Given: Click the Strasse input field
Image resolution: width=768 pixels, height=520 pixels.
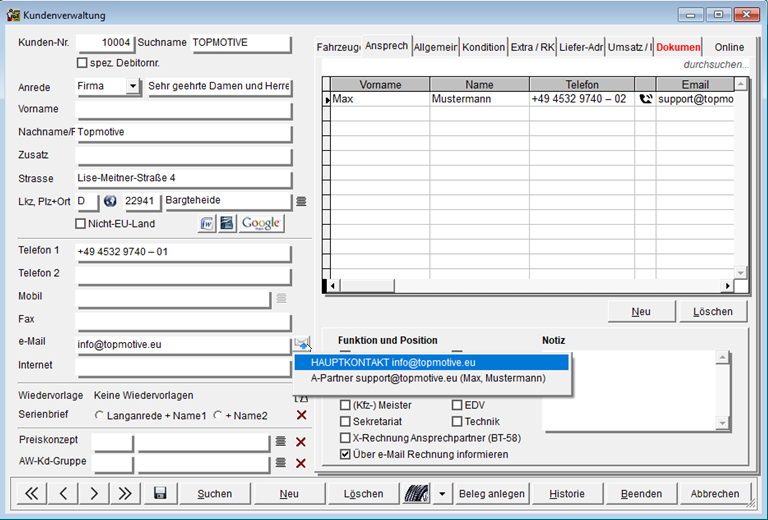Looking at the screenshot, I should point(184,178).
